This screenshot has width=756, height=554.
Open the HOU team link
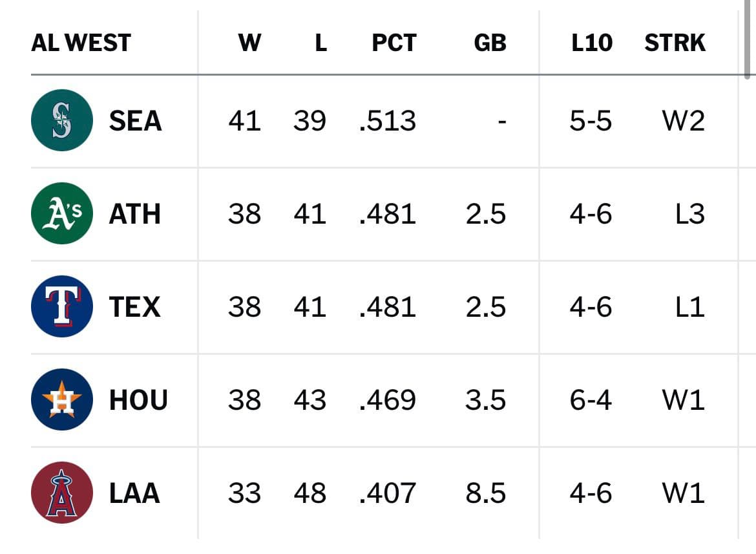click(x=138, y=400)
